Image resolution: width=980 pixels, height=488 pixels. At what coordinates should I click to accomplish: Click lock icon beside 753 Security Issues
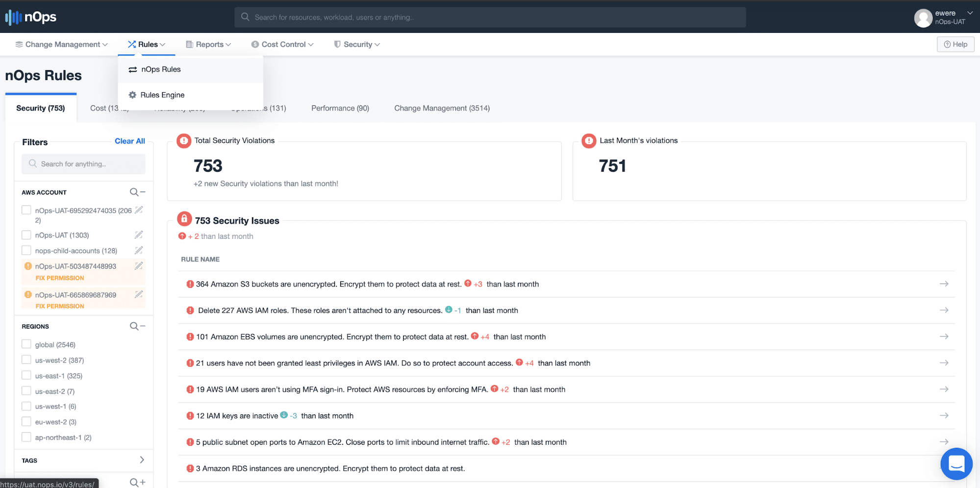(x=184, y=219)
